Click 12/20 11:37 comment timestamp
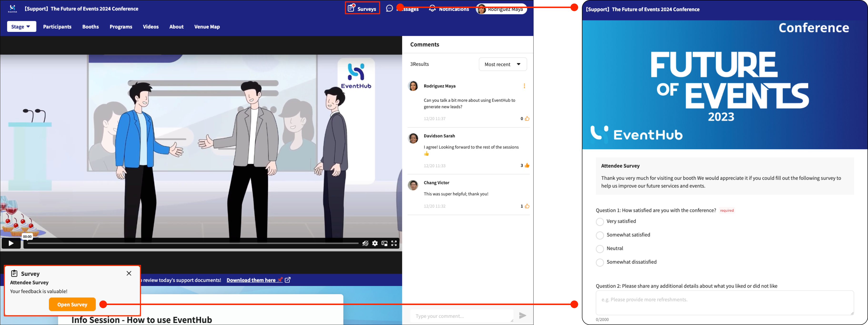 [x=434, y=118]
